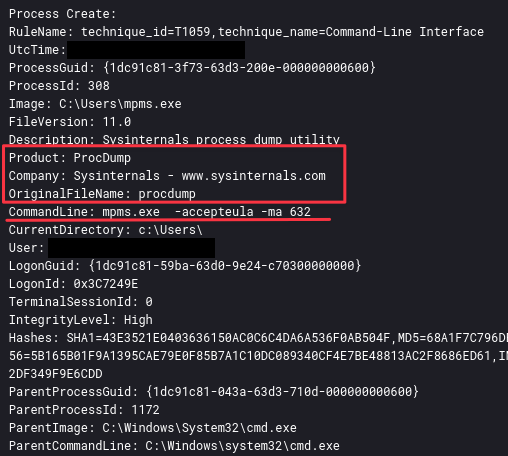The height and width of the screenshot is (456, 508).
Task: Click the Process Create header line
Action: point(62,14)
